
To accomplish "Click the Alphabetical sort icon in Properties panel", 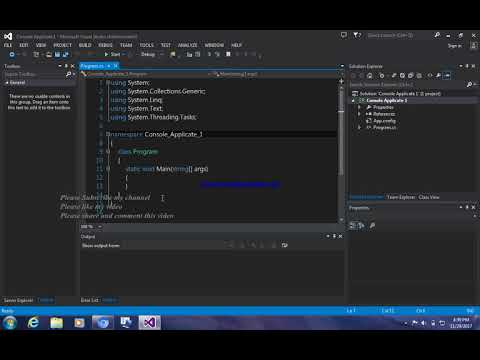I will point(361,226).
